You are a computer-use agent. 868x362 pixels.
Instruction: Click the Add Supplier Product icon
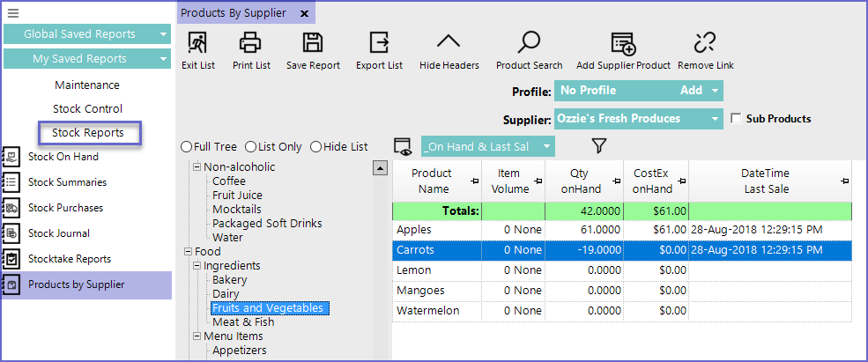point(623,43)
